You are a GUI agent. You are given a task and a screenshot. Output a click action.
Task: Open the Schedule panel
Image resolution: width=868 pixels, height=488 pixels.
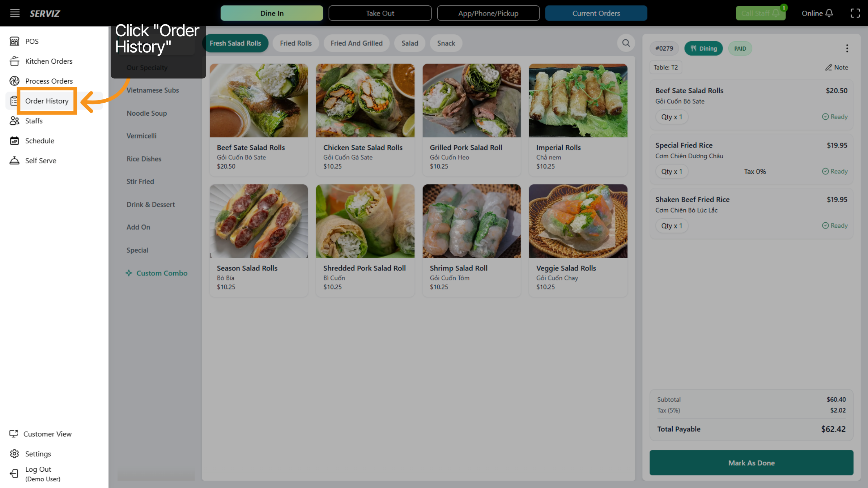pyautogui.click(x=39, y=141)
